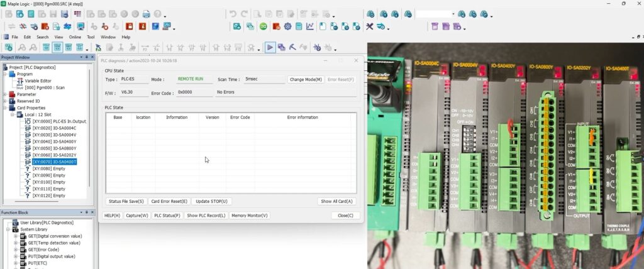Screen dimensions: 644x269
Task: Click the pickaxe tool icon
Action: pos(293,48)
